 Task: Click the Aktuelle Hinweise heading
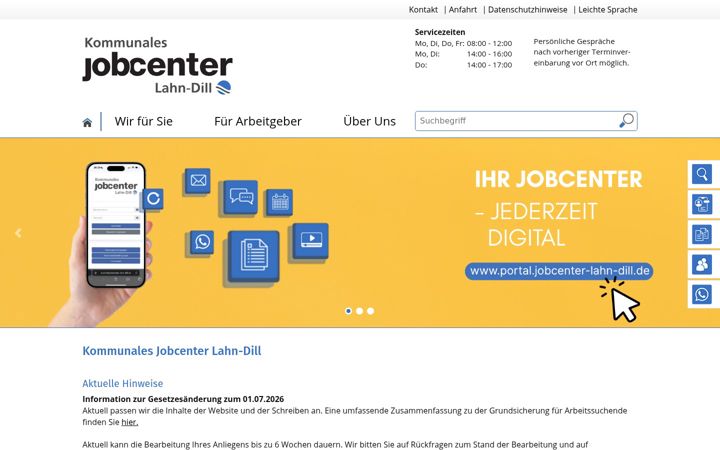point(123,383)
